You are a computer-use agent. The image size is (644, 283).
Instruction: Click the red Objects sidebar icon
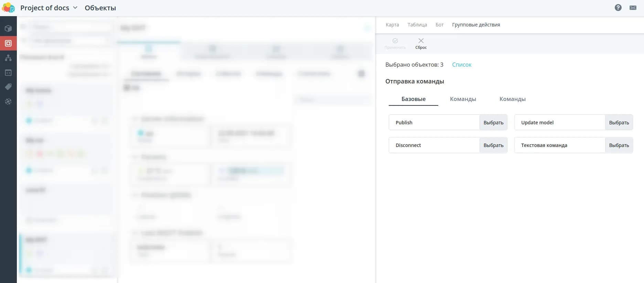point(8,43)
